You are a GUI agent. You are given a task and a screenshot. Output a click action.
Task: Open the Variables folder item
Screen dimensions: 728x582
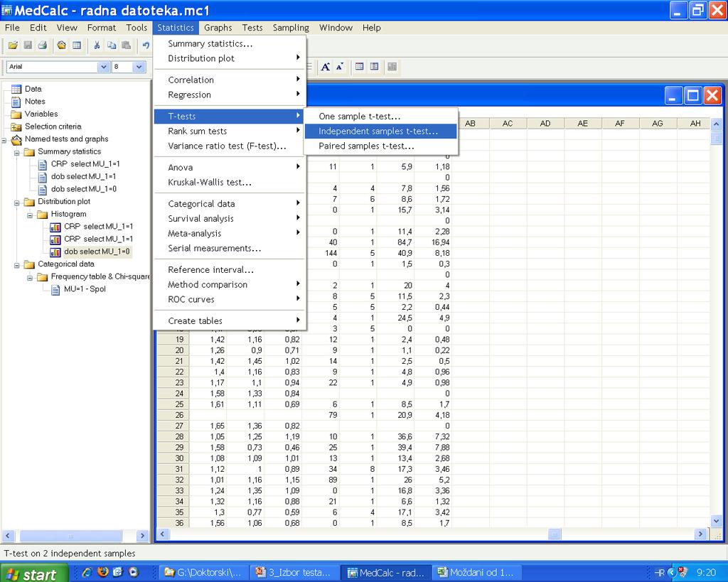pyautogui.click(x=41, y=114)
